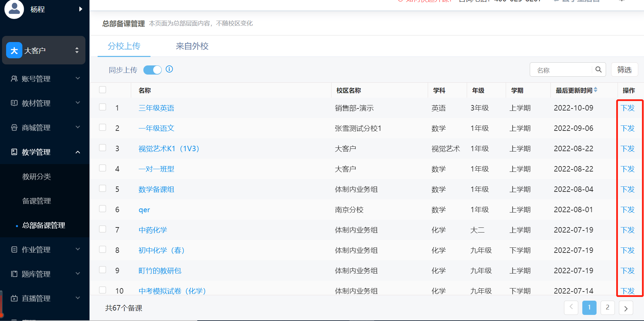This screenshot has width=644, height=321.
Task: Sort by 最后更新时间 column arrows
Action: [x=596, y=90]
